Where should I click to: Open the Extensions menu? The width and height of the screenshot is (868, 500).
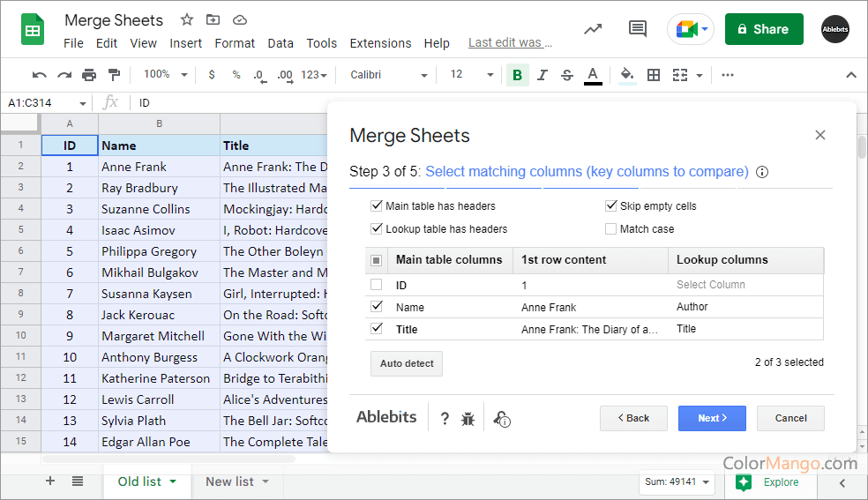380,43
